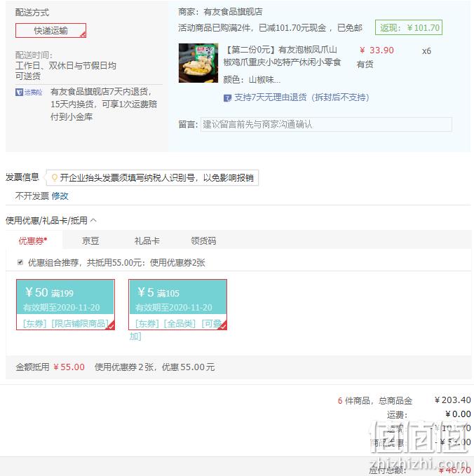Click the 不开发票 invoice status text
Image resolution: width=474 pixels, height=476 pixels.
(x=32, y=196)
